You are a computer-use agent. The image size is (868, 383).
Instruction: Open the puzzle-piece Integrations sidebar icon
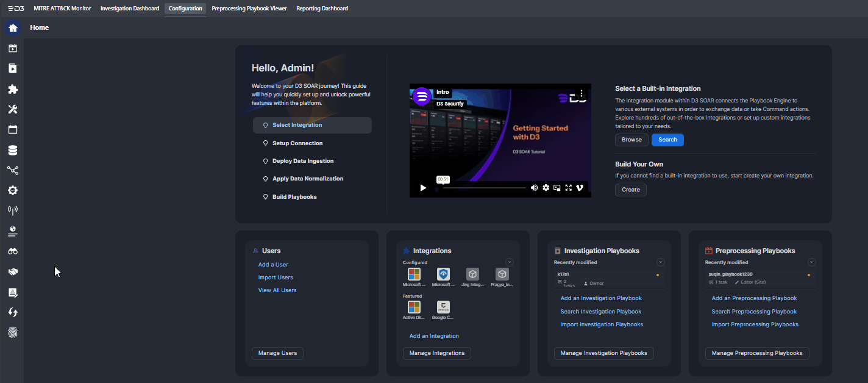[12, 89]
